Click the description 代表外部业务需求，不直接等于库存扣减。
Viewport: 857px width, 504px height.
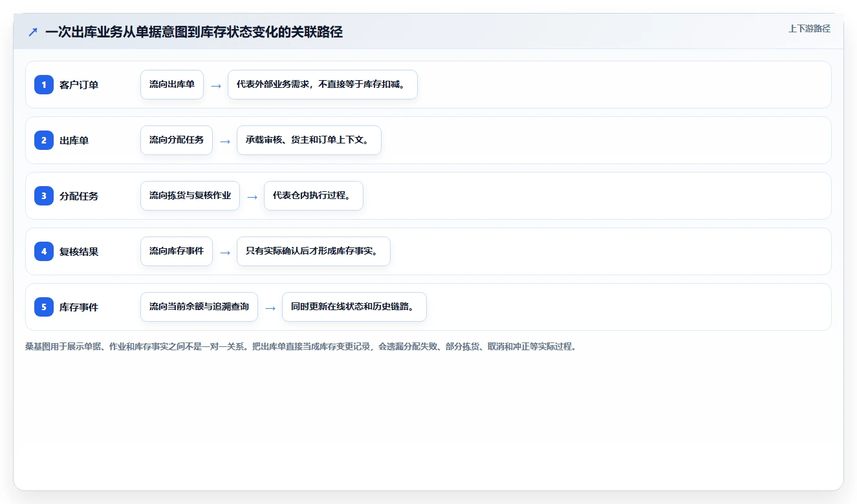(323, 85)
